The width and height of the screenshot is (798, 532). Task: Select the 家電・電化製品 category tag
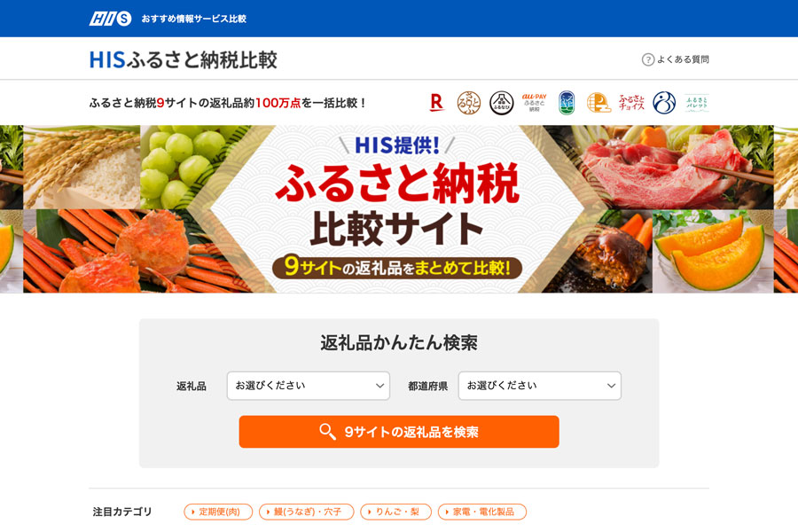[482, 512]
